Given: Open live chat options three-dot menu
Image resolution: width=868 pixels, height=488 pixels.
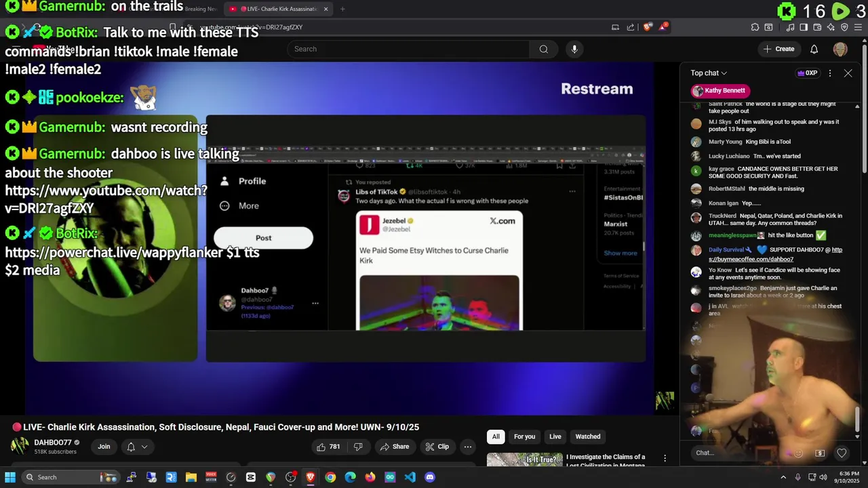Looking at the screenshot, I should point(830,73).
